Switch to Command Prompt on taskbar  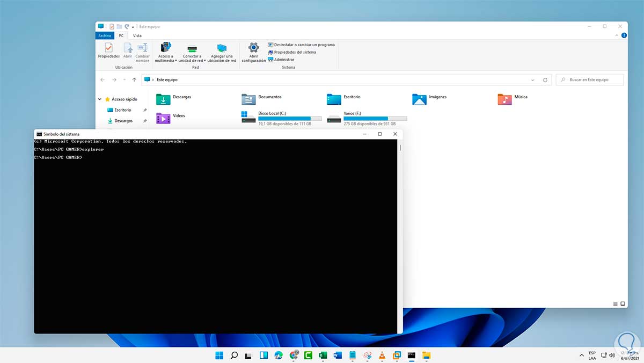point(412,355)
